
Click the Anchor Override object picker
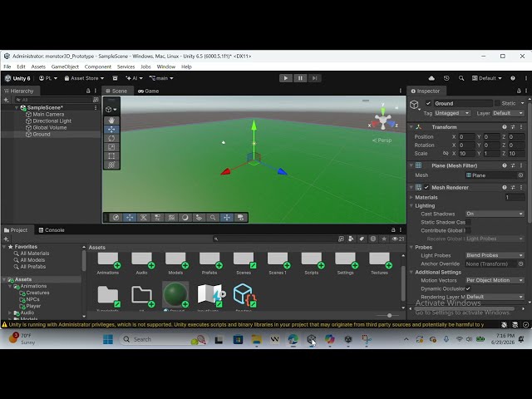pyautogui.click(x=521, y=264)
